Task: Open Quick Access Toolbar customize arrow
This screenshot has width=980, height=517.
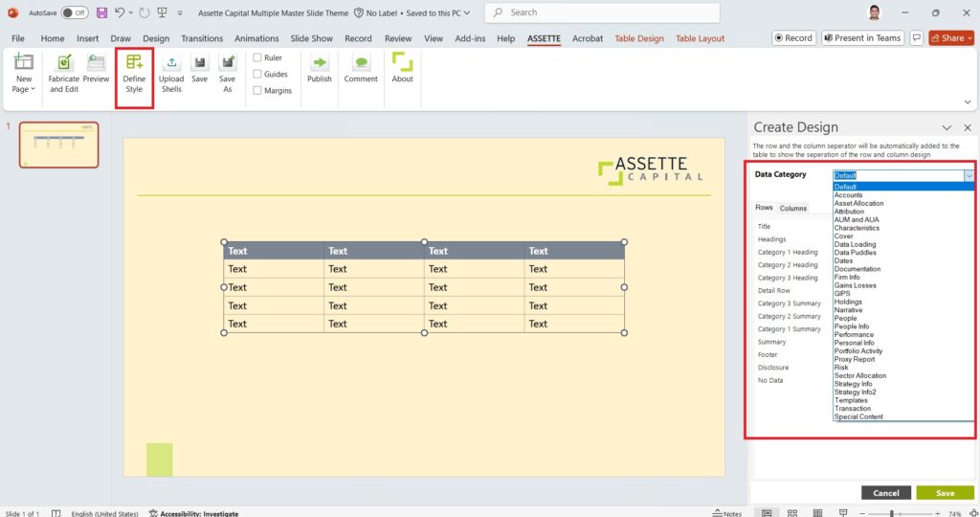Action: pos(180,12)
